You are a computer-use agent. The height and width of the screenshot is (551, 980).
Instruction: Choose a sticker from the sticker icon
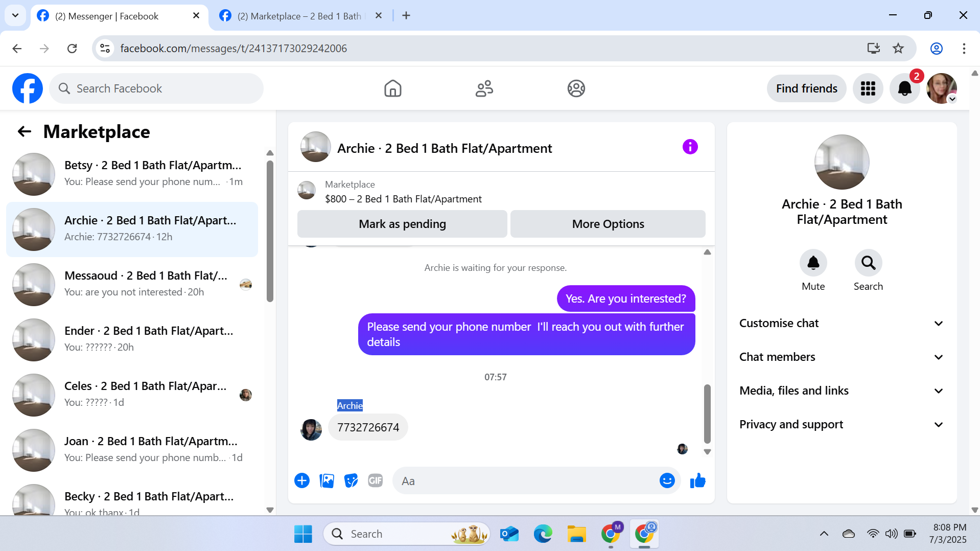(x=351, y=480)
